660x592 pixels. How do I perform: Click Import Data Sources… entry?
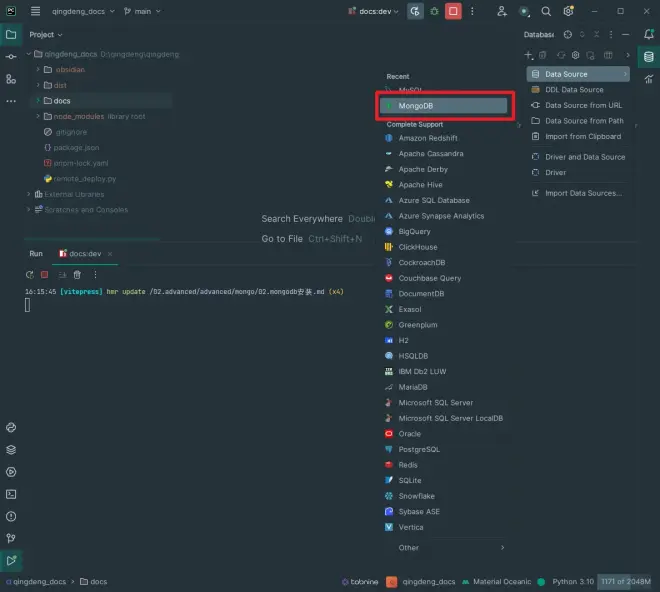pos(578,193)
